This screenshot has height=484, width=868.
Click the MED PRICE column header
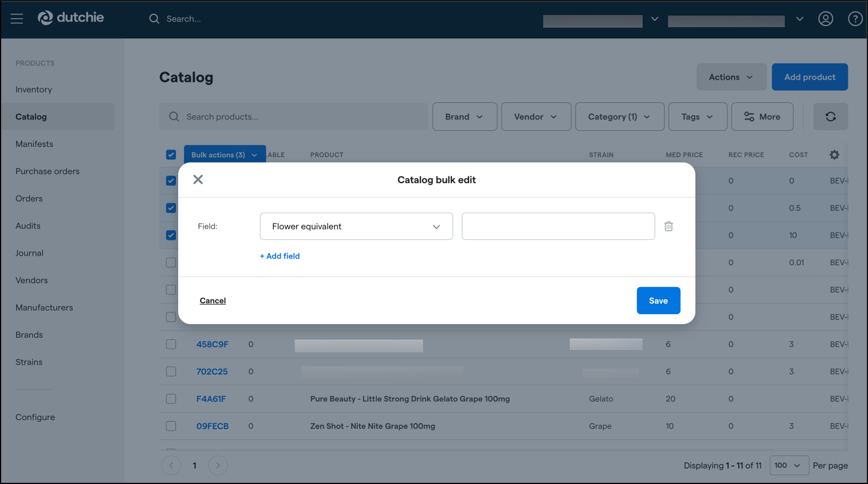(x=684, y=155)
